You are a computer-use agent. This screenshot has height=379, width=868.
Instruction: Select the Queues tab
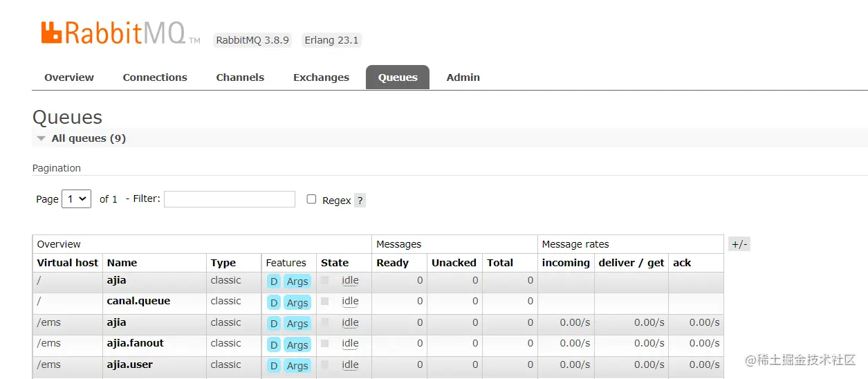(x=398, y=77)
